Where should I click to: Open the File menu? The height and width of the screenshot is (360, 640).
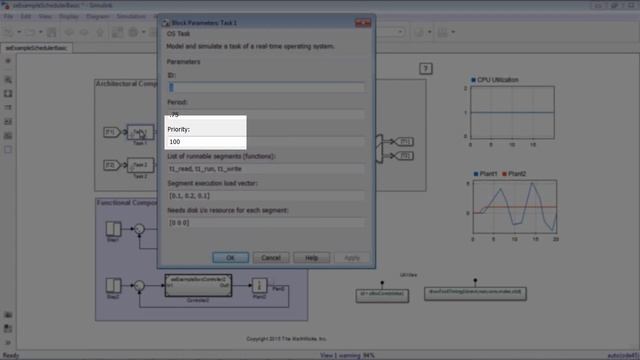point(9,16)
